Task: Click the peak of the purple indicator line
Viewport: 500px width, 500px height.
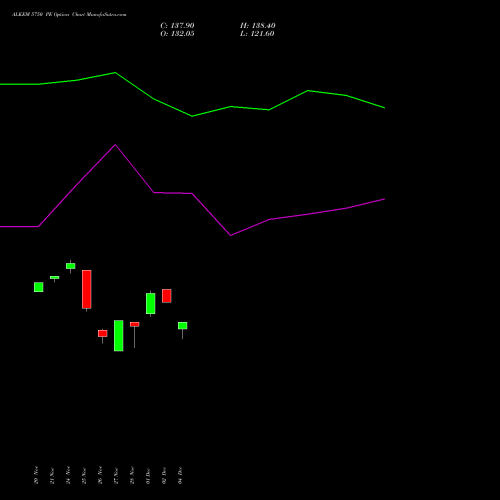Action: pos(115,145)
